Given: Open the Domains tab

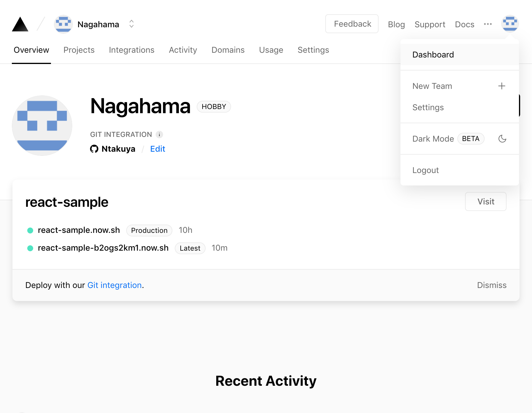Looking at the screenshot, I should pos(228,50).
